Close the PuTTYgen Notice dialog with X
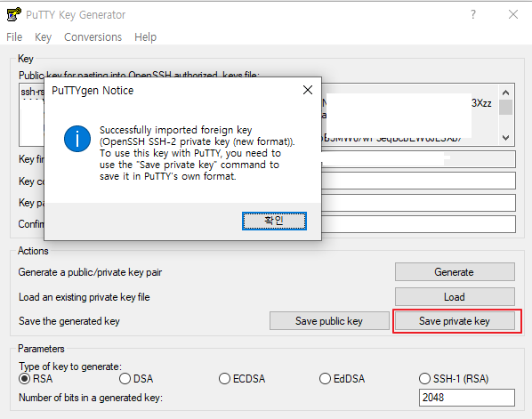Screen dimensions: 532x419 pos(308,90)
